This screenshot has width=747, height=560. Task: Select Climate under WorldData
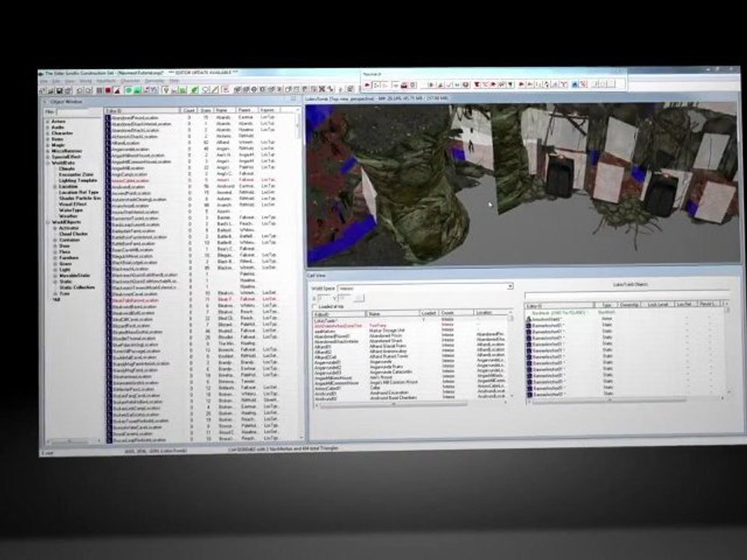(67, 169)
